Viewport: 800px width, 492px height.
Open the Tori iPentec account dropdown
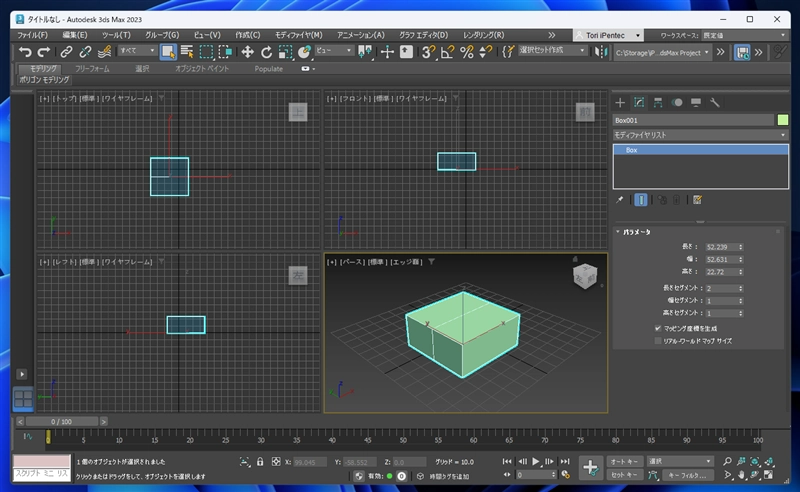point(608,35)
